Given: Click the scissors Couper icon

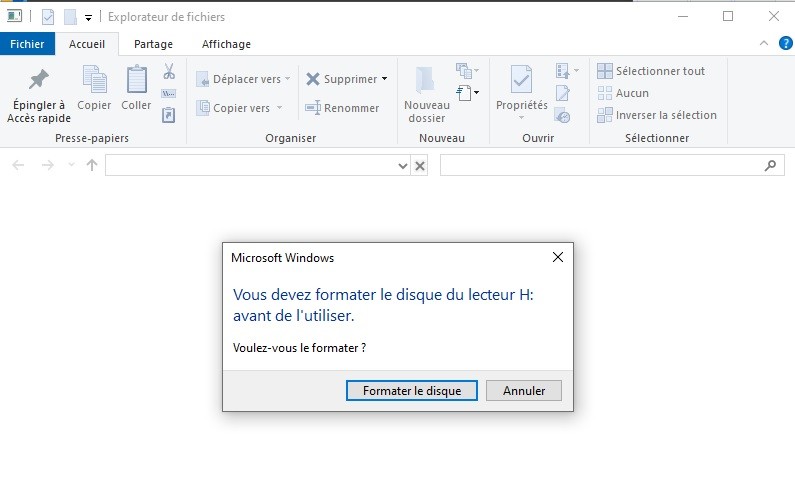Looking at the screenshot, I should (x=169, y=71).
